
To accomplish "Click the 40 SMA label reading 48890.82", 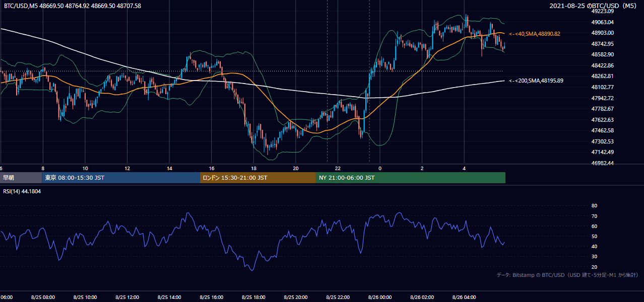I will pyautogui.click(x=535, y=34).
